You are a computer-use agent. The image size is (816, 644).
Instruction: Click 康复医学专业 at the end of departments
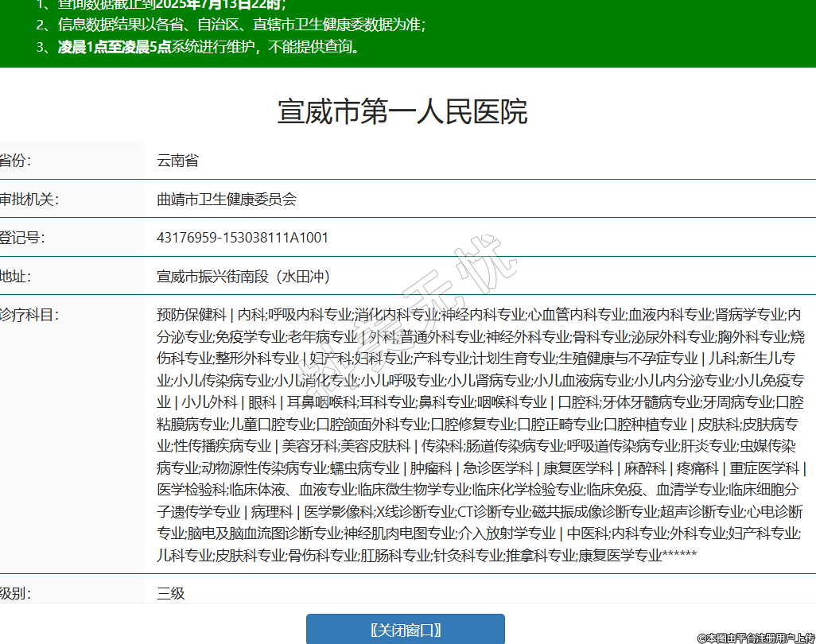pos(620,555)
